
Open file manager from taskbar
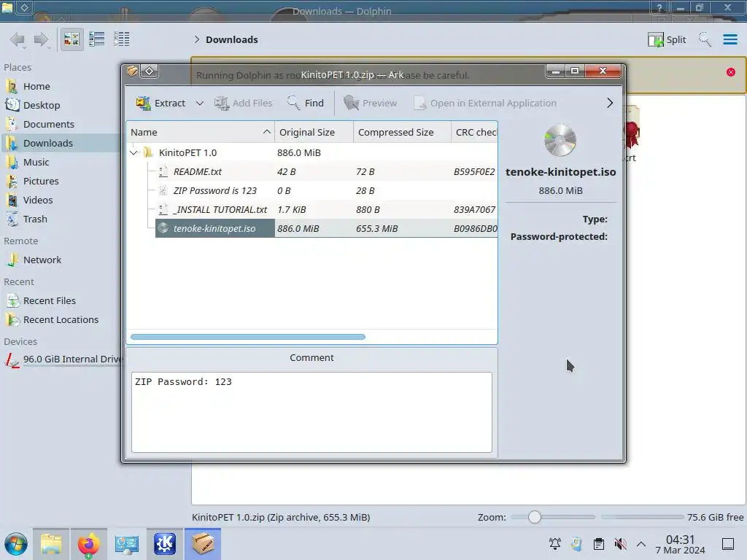51,544
